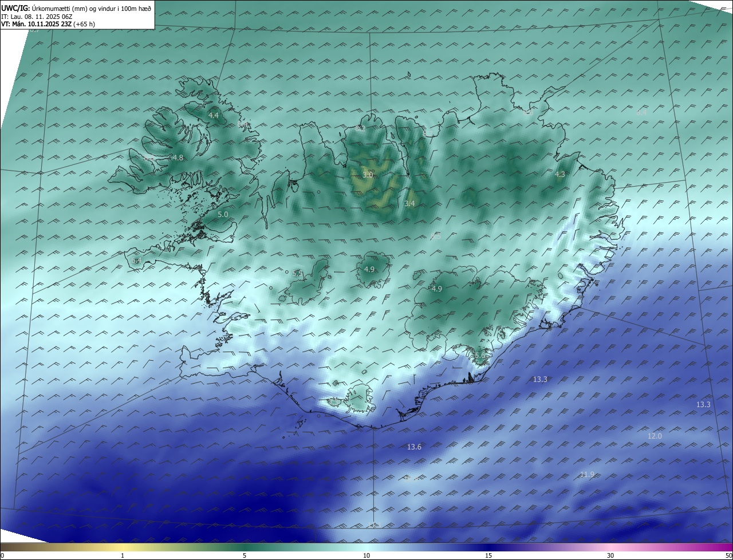Click the 3.4 value label on the map

click(x=409, y=204)
